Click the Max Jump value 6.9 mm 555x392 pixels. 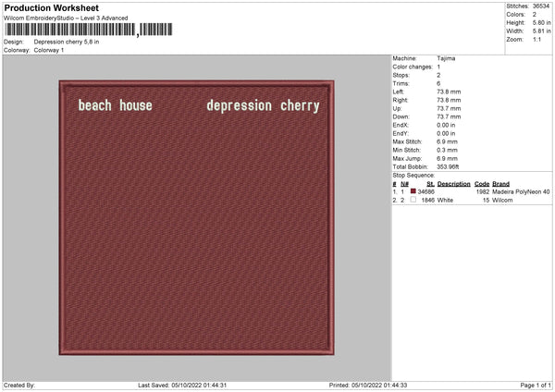pos(447,158)
